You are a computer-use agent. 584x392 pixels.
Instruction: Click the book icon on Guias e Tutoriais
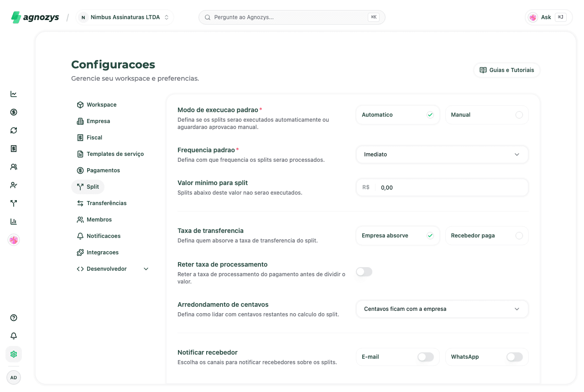click(x=483, y=70)
